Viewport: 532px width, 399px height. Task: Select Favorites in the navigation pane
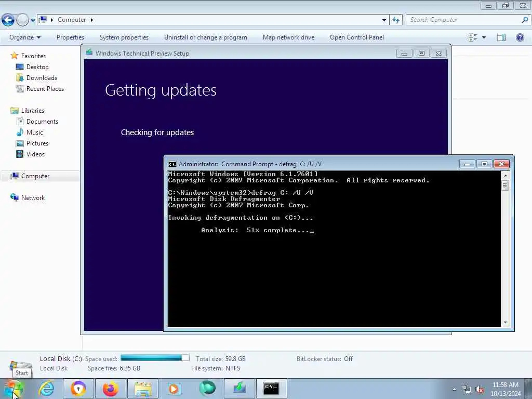33,56
